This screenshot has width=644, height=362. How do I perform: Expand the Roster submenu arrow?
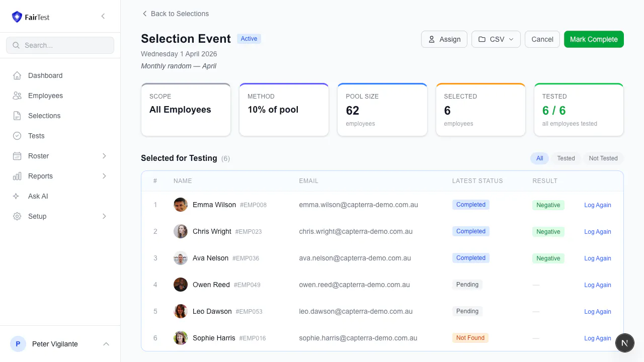click(105, 156)
